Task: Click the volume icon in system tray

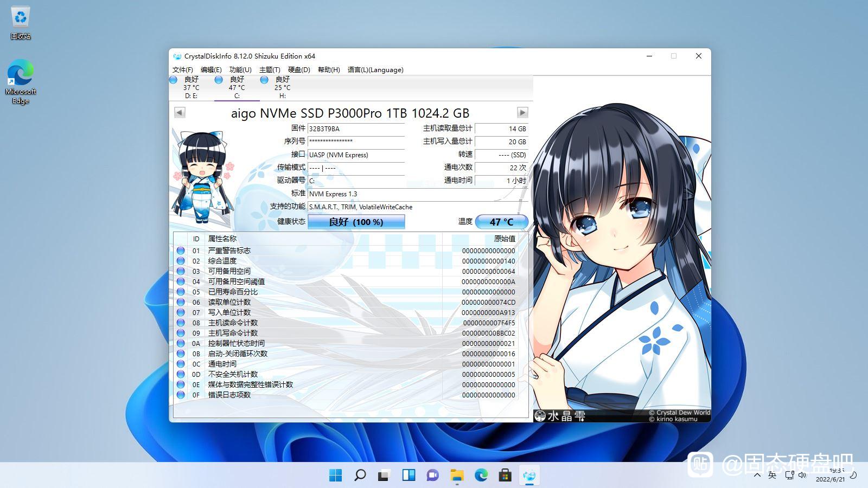Action: tap(802, 476)
